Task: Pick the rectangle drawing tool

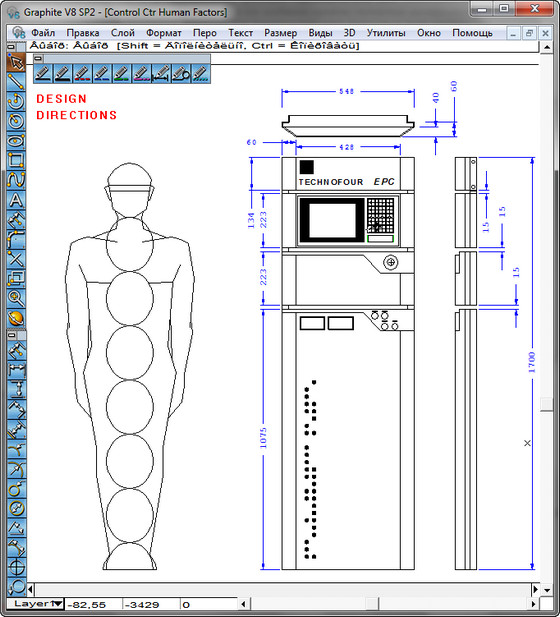Action: click(x=16, y=160)
